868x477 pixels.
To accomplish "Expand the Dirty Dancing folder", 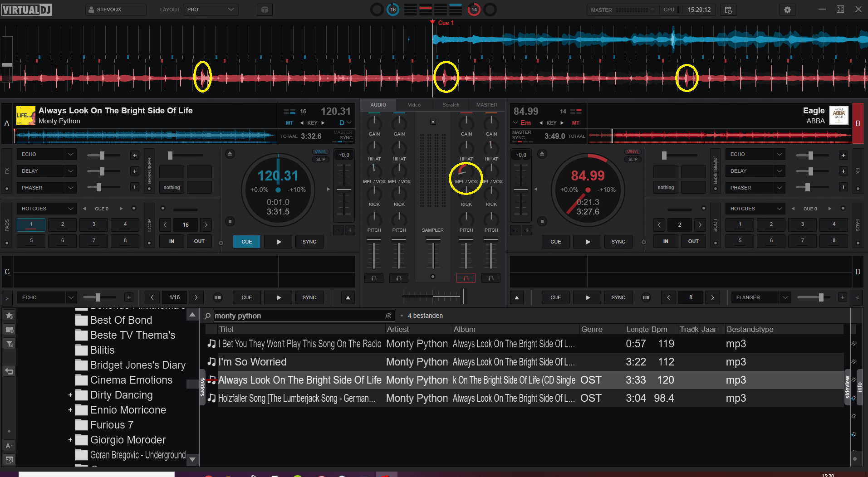I will click(70, 395).
